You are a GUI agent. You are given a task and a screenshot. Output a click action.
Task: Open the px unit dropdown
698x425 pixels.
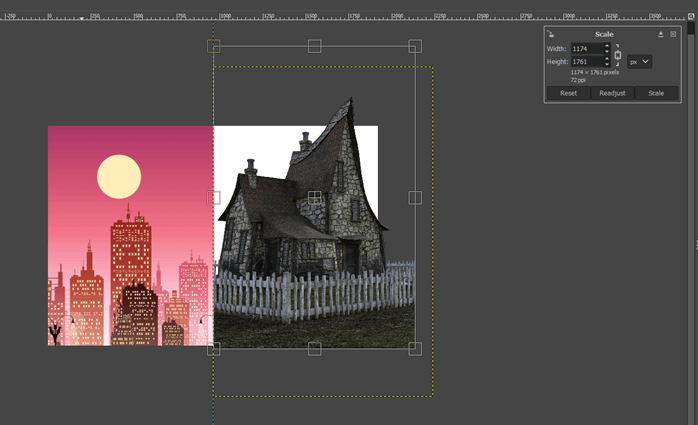640,62
